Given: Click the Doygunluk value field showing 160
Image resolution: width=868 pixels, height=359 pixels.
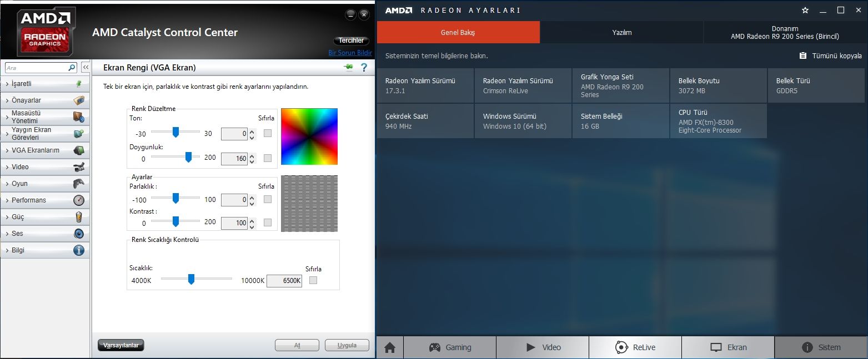Looking at the screenshot, I should (x=234, y=159).
